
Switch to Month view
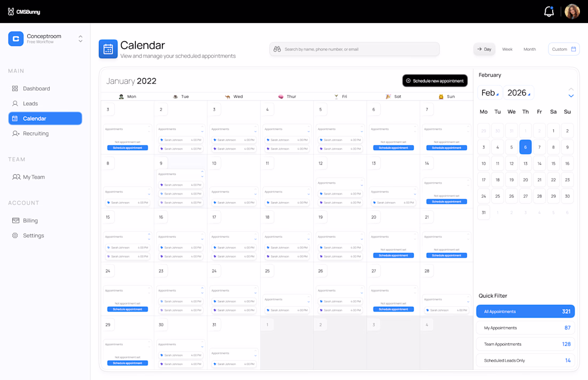(530, 49)
